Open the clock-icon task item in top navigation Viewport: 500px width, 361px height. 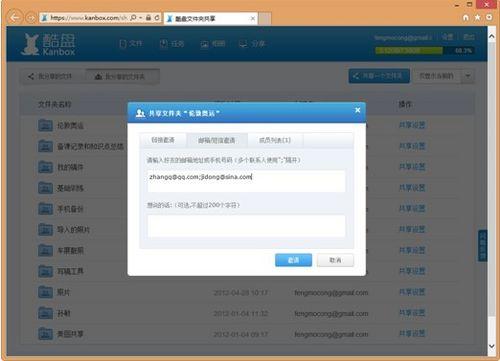tap(172, 44)
